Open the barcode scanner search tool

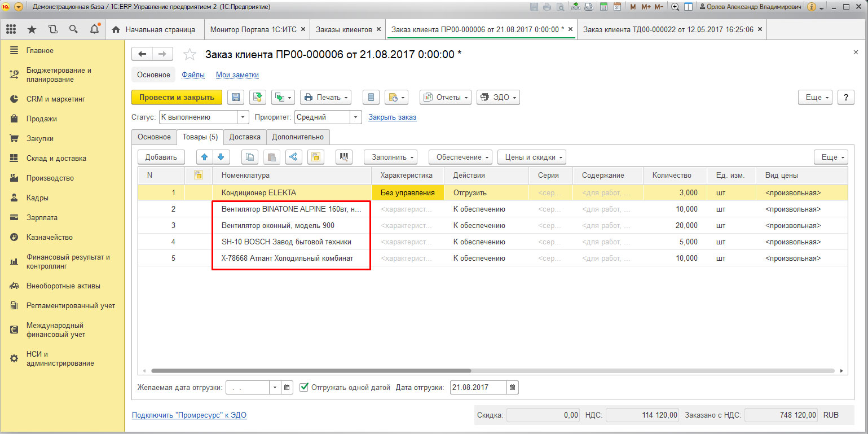pyautogui.click(x=344, y=157)
